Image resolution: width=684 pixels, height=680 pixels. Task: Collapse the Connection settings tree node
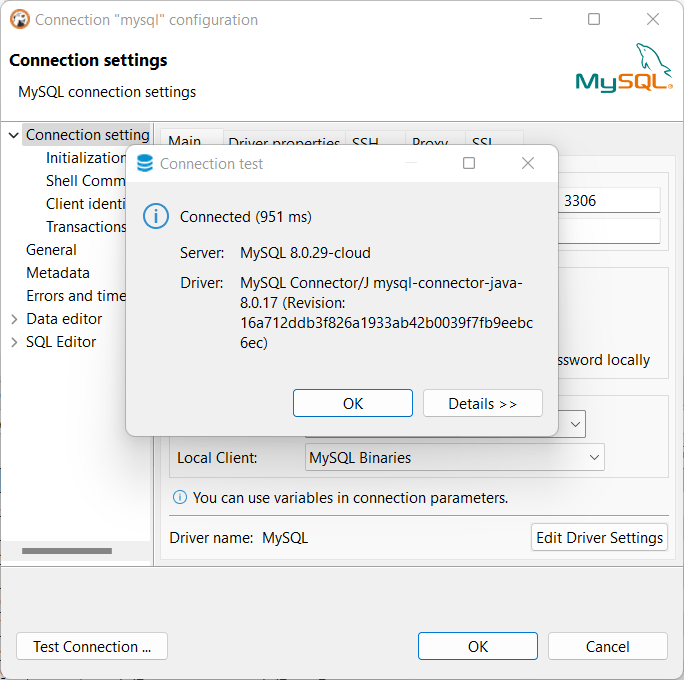[13, 135]
